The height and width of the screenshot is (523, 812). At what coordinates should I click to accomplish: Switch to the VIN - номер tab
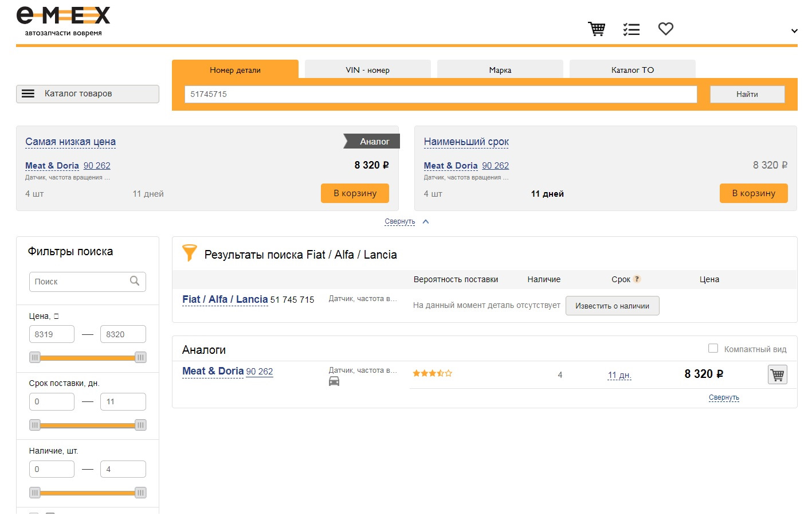click(368, 69)
